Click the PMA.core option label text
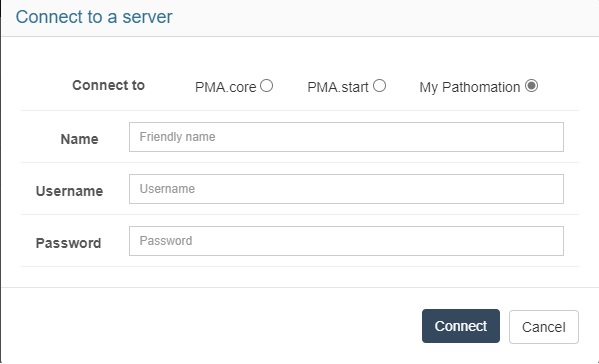Viewport: 599px width, 364px height. point(225,87)
